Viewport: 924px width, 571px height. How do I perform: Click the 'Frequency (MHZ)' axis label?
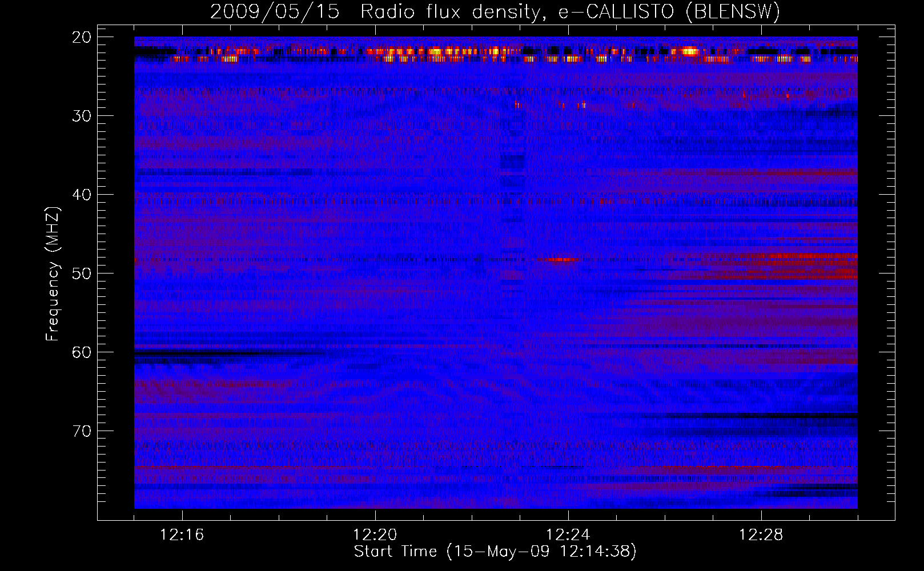coord(53,274)
